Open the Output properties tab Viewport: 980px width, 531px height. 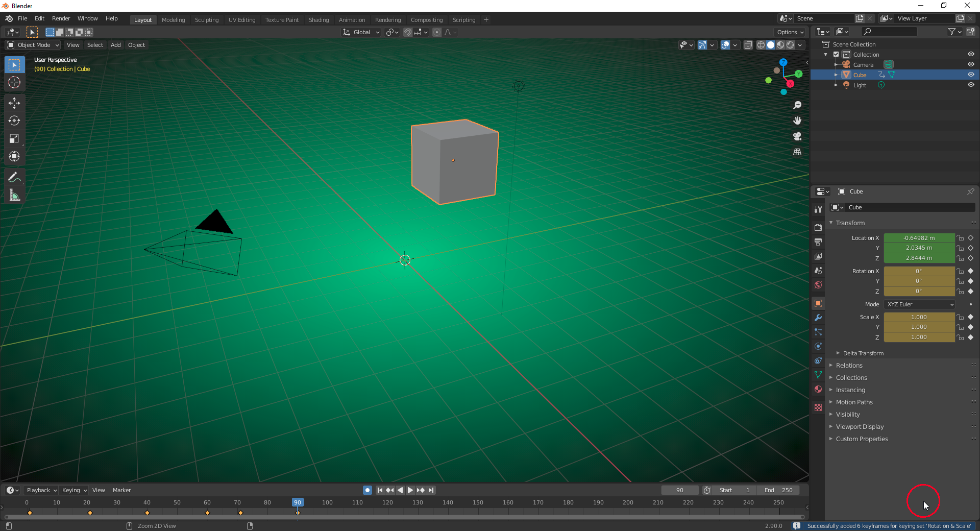tap(818, 242)
